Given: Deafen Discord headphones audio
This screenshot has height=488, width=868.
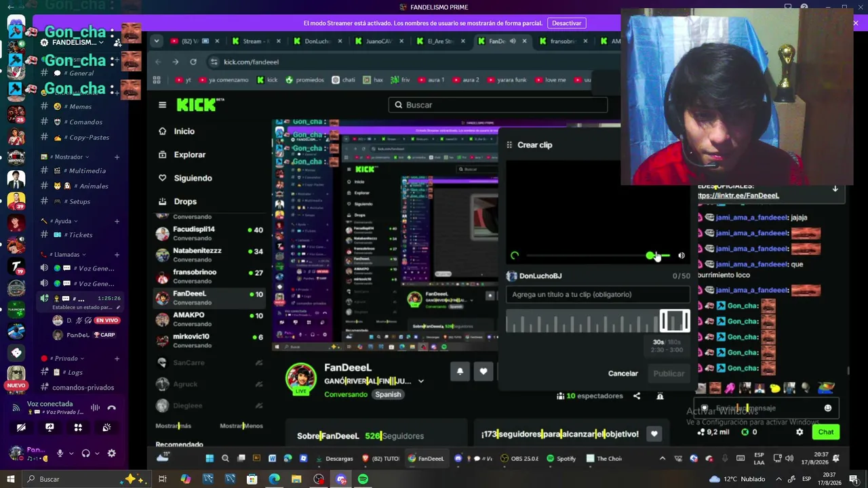Looking at the screenshot, I should pyautogui.click(x=86, y=453).
